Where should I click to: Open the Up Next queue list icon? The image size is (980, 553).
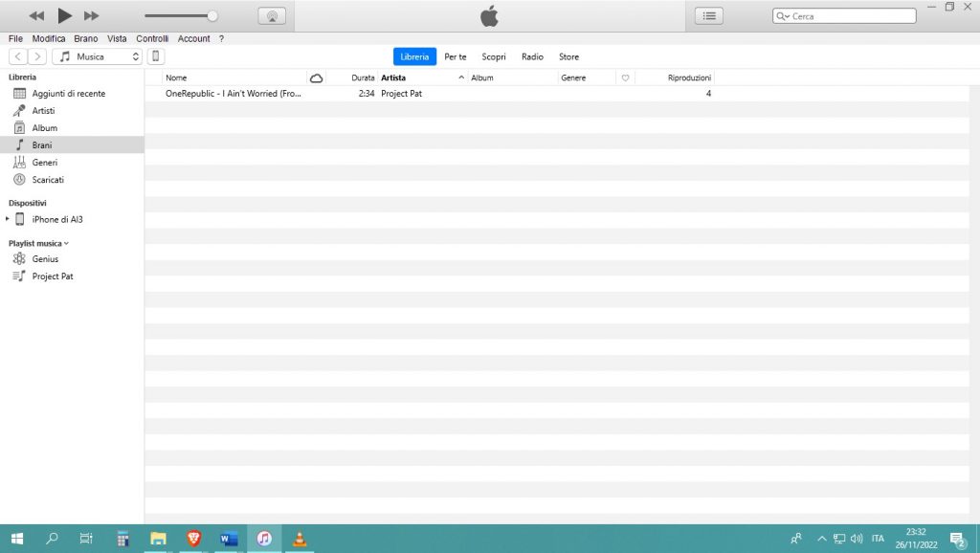pyautogui.click(x=707, y=15)
